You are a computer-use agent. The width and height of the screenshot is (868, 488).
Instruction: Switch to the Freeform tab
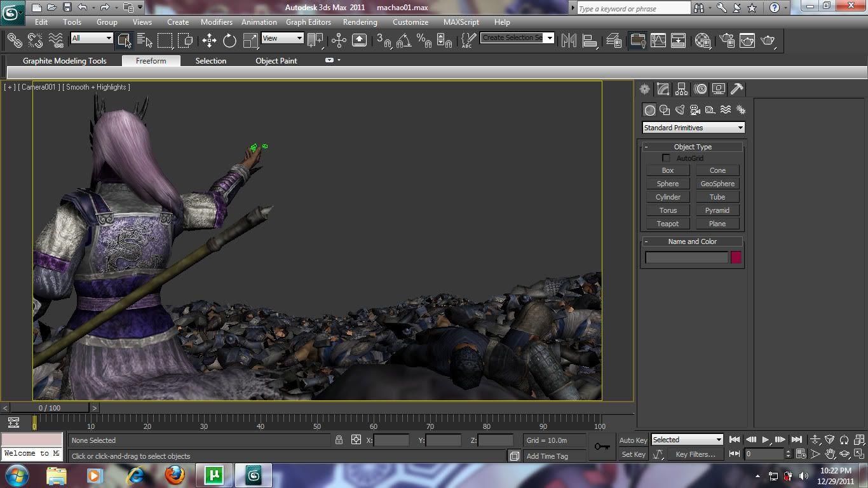(151, 61)
